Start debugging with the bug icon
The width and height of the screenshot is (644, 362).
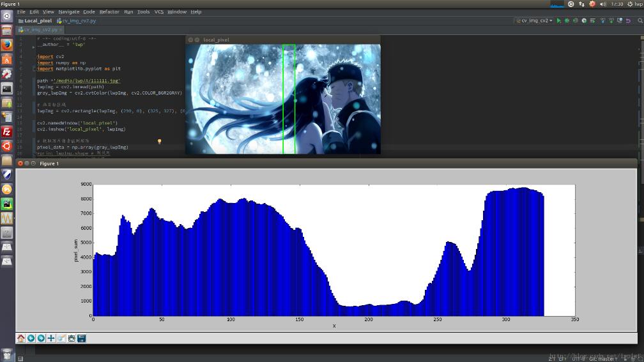coord(567,20)
